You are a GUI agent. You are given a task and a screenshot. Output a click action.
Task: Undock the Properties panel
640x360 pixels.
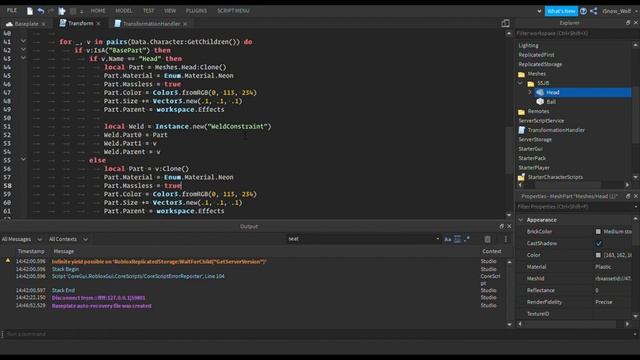tap(628, 196)
